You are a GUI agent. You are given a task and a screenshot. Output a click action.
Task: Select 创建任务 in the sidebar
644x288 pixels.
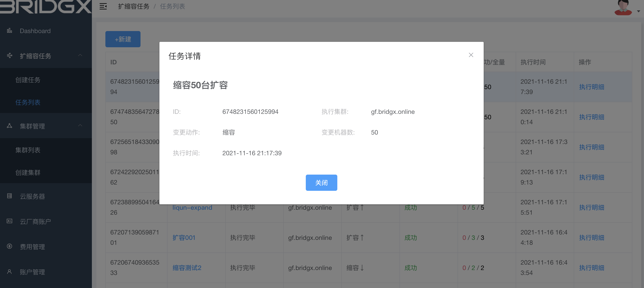pyautogui.click(x=28, y=80)
